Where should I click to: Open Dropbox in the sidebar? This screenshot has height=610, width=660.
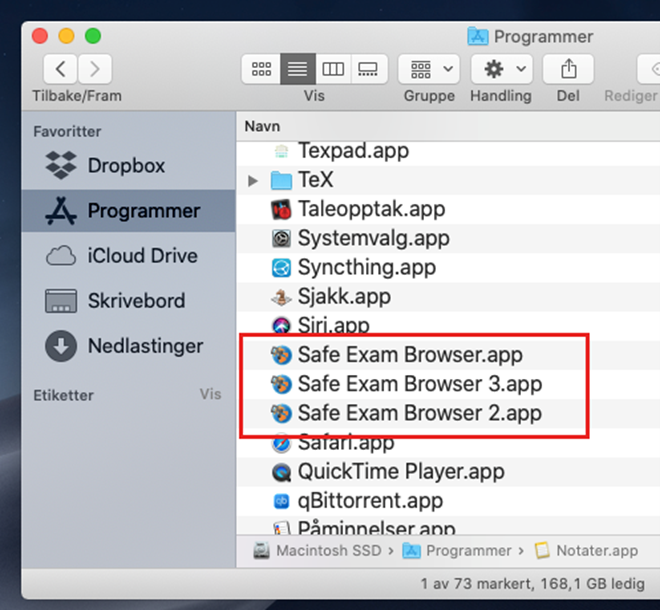125,166
